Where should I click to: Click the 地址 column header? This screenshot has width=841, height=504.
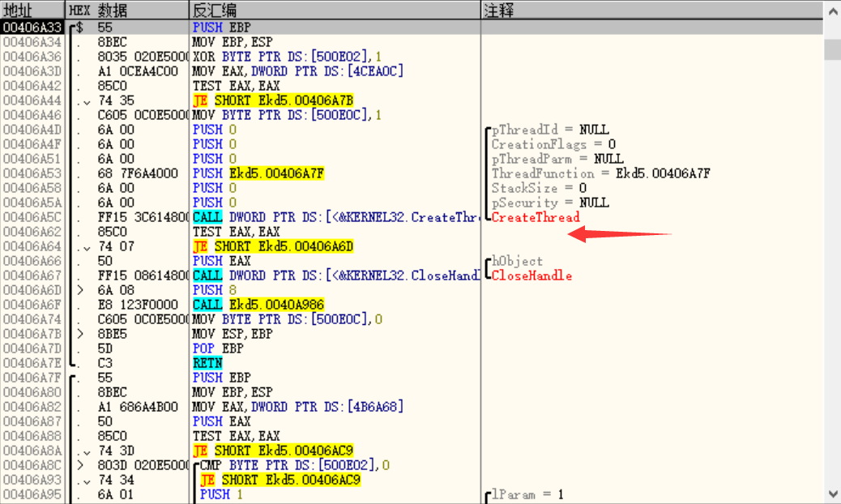[x=32, y=10]
